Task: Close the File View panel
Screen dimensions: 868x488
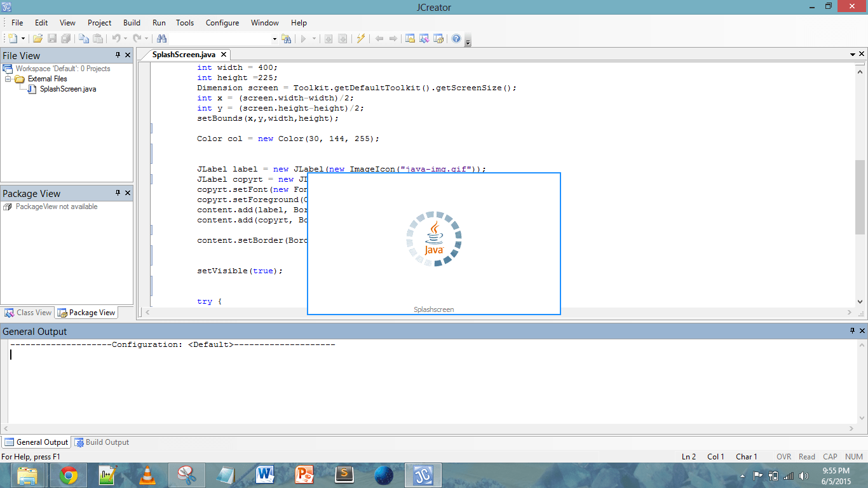Action: [128, 55]
